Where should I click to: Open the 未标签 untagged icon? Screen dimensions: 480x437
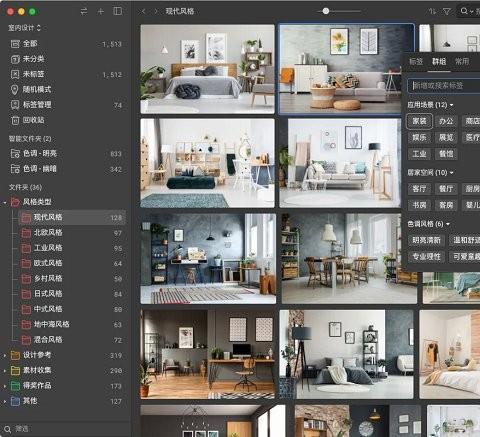click(15, 74)
